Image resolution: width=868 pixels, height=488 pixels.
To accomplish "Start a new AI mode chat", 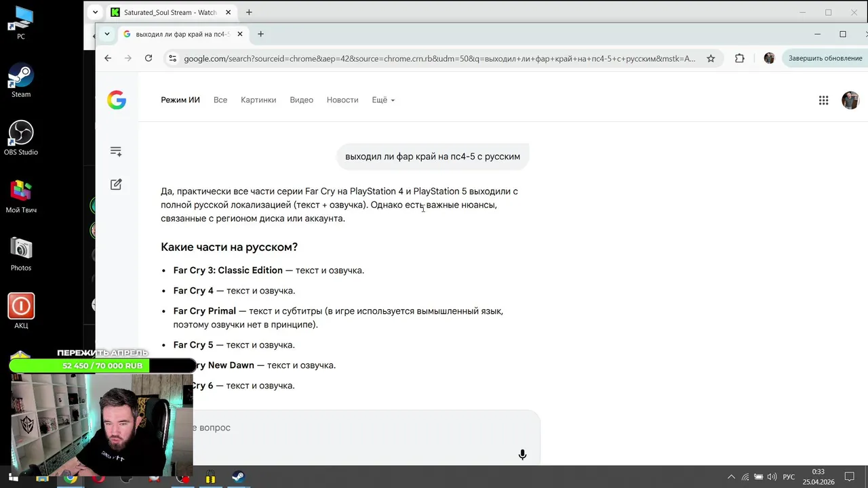I will coord(116,184).
